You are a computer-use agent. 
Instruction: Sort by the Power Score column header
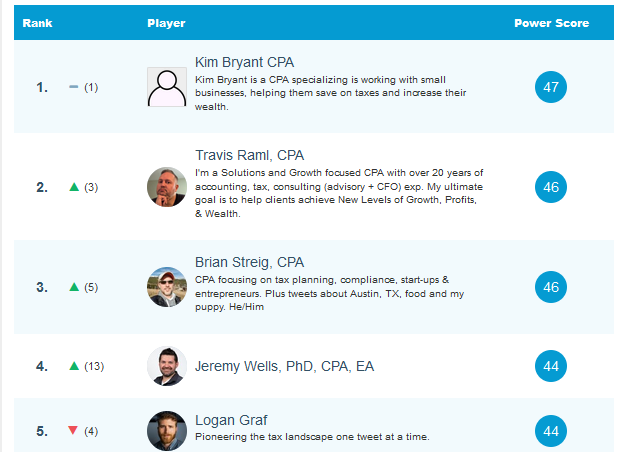(x=551, y=23)
